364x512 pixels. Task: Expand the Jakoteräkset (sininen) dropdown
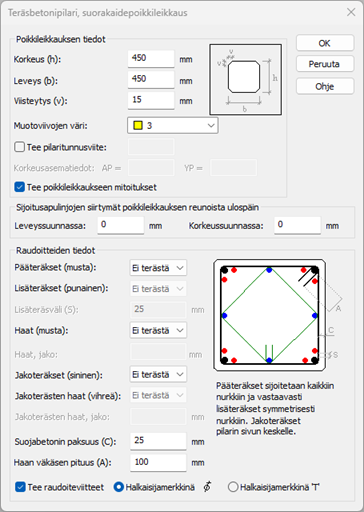tap(158, 374)
